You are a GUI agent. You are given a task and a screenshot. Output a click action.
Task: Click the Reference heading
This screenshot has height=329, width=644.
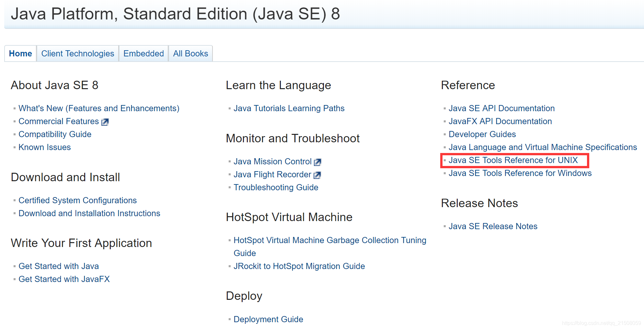(x=468, y=85)
